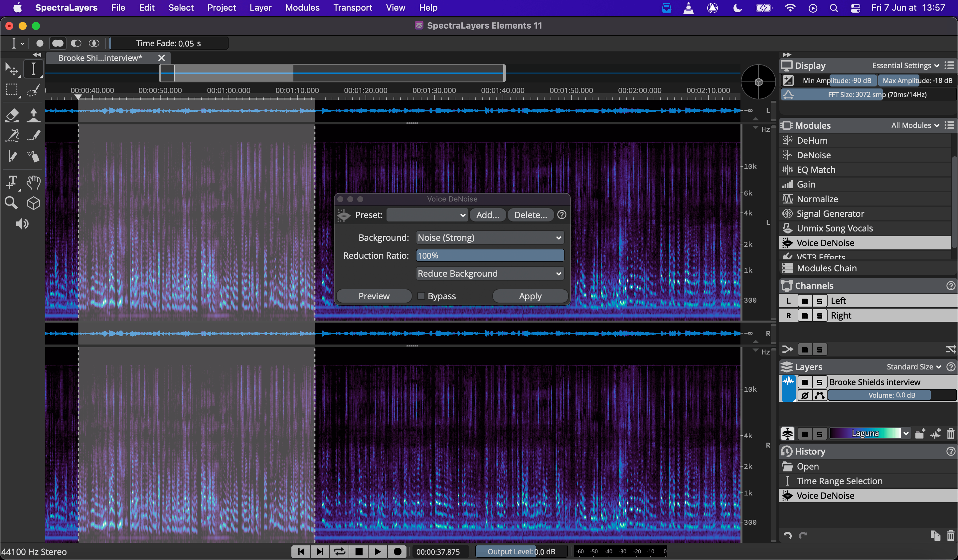Click the Add... preset button
This screenshot has height=560, width=958.
pyautogui.click(x=488, y=214)
